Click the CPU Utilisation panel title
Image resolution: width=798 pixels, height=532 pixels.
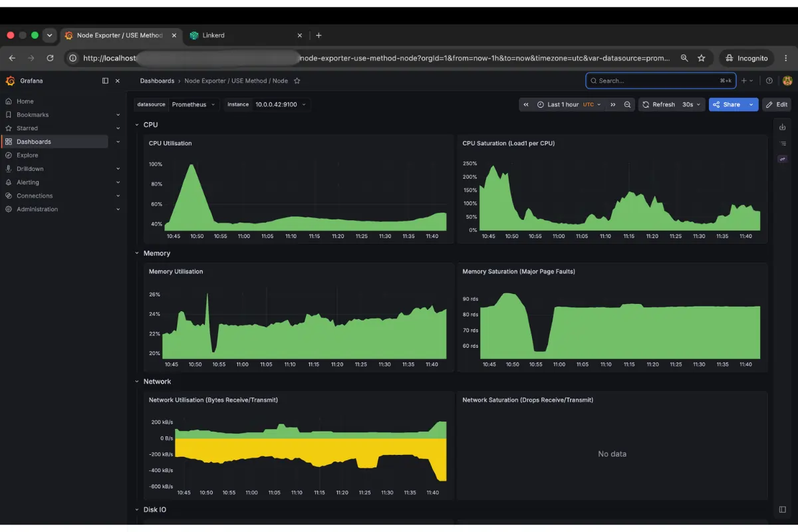click(x=170, y=144)
